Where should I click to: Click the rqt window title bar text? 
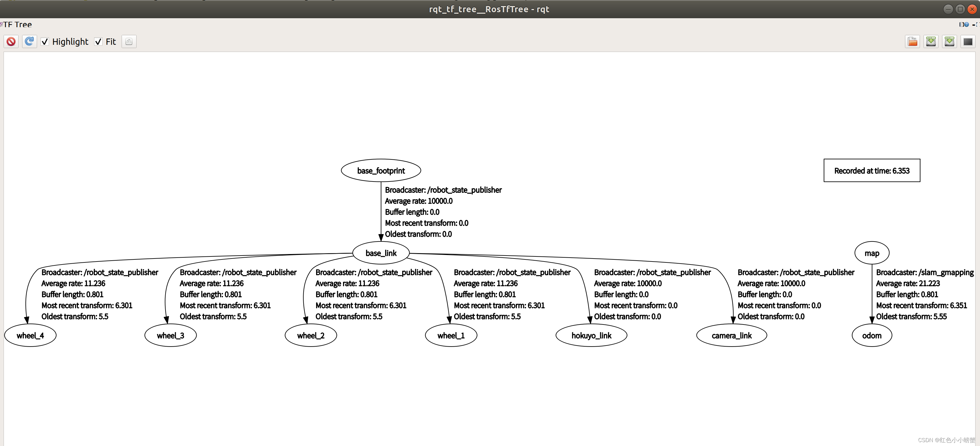[489, 9]
